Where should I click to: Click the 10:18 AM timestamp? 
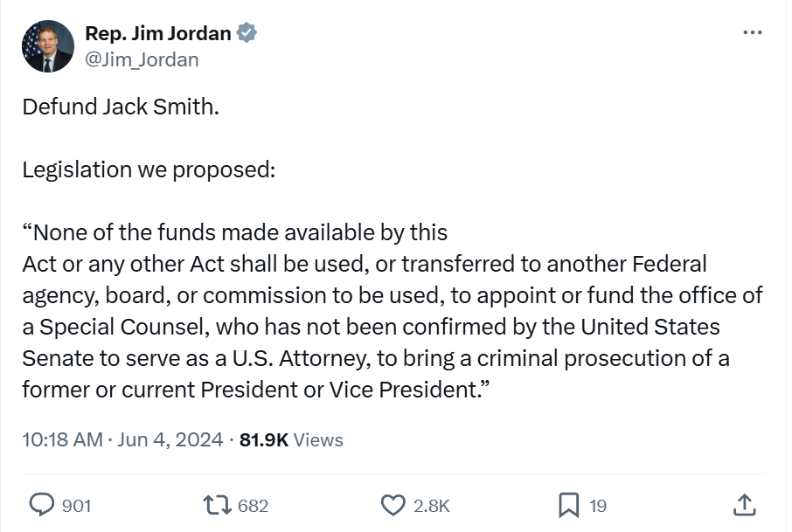click(62, 439)
